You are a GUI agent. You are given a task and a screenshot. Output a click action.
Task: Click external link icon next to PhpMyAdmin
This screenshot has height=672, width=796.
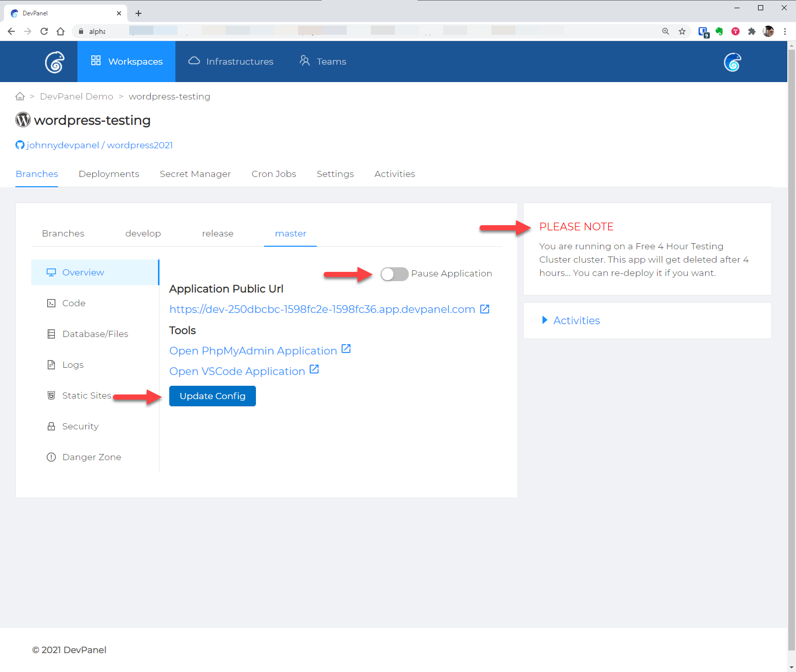point(346,349)
